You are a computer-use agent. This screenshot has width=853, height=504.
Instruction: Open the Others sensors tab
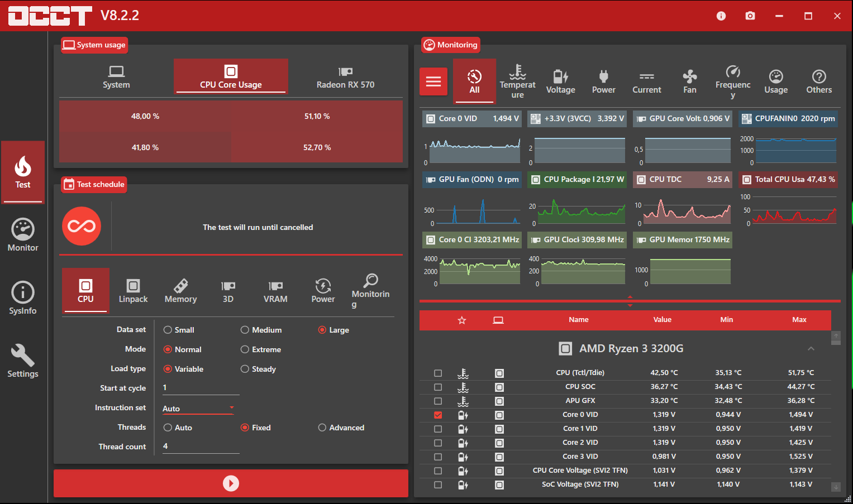click(x=819, y=81)
